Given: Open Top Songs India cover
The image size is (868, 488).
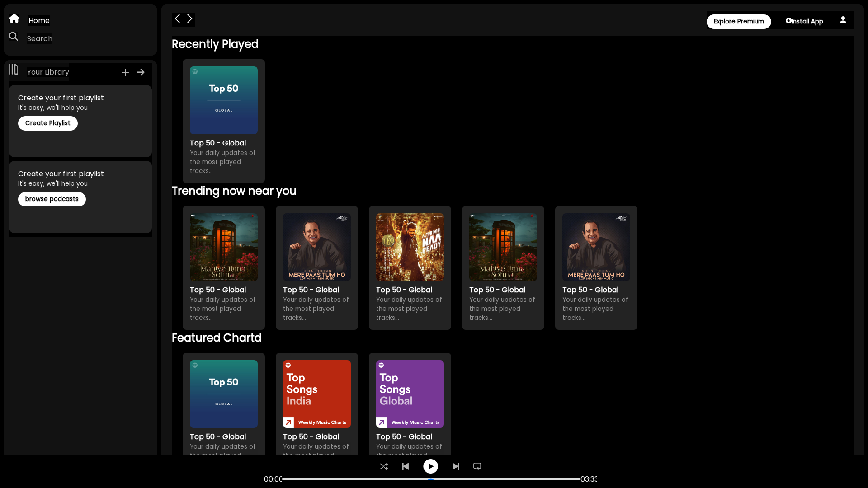Looking at the screenshot, I should click(x=317, y=394).
